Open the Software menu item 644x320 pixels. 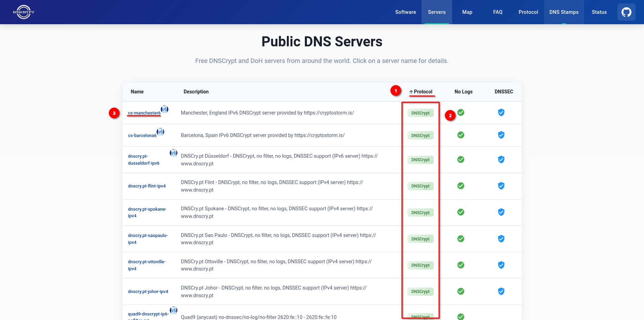pos(405,12)
